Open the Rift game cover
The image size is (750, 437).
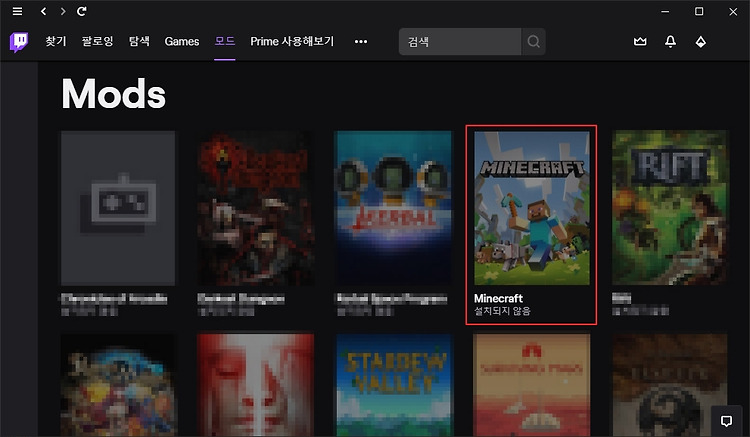coord(670,208)
